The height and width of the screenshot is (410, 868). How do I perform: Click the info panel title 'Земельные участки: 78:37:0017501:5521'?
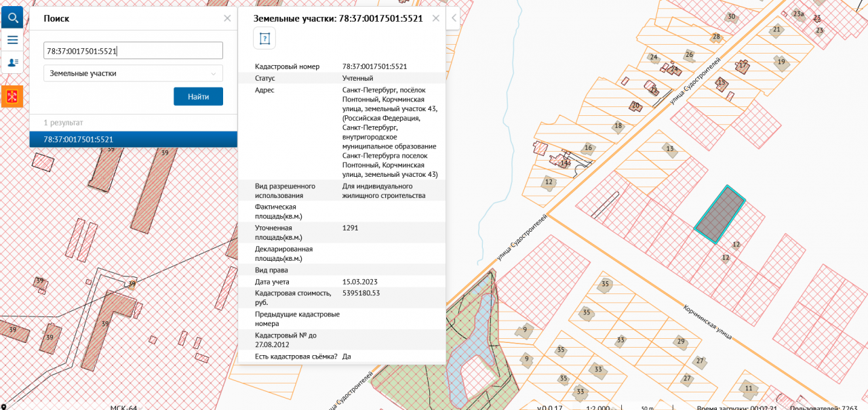click(x=338, y=18)
